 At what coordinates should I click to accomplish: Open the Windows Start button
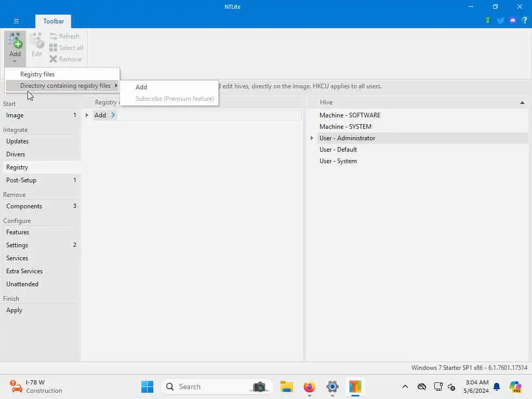pos(147,387)
